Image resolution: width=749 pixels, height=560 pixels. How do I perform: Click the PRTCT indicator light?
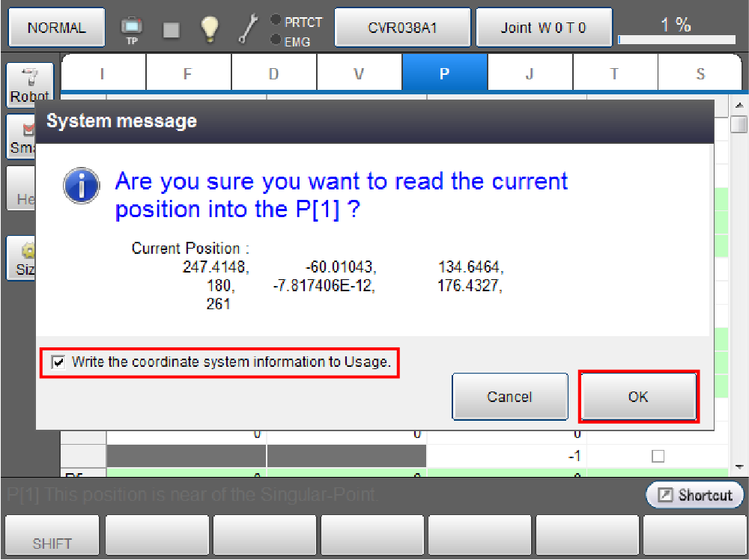click(276, 20)
